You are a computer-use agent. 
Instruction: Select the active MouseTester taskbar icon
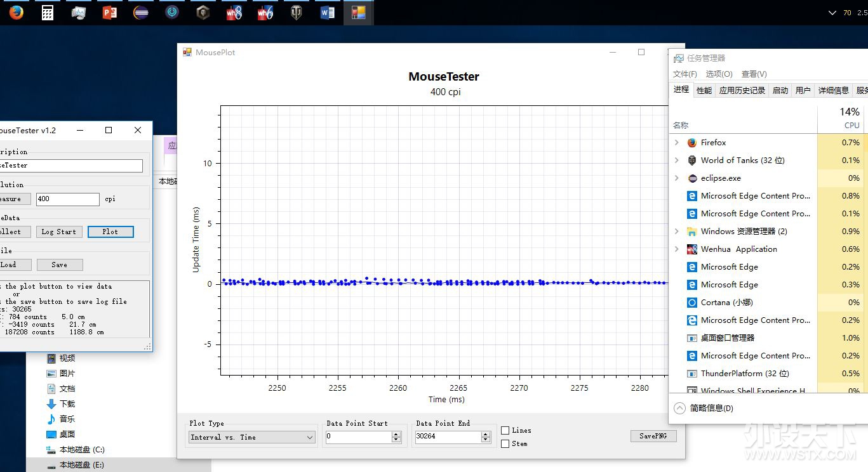pyautogui.click(x=359, y=12)
